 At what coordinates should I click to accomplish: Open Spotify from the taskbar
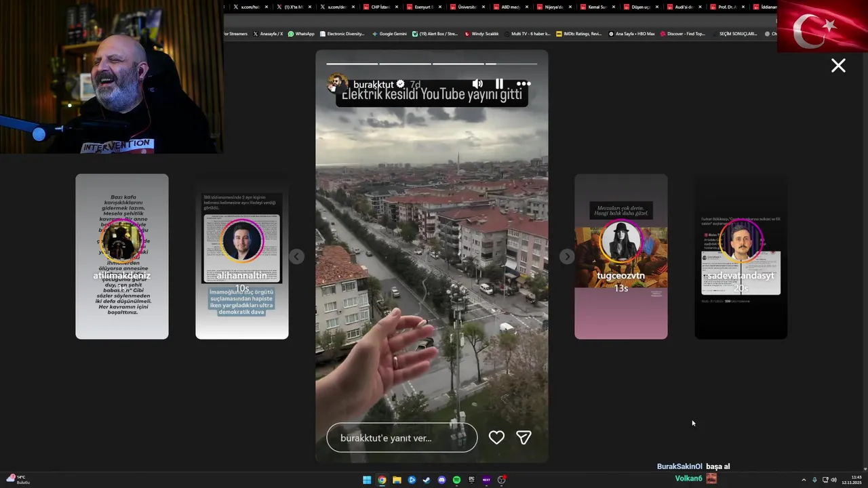tap(456, 480)
